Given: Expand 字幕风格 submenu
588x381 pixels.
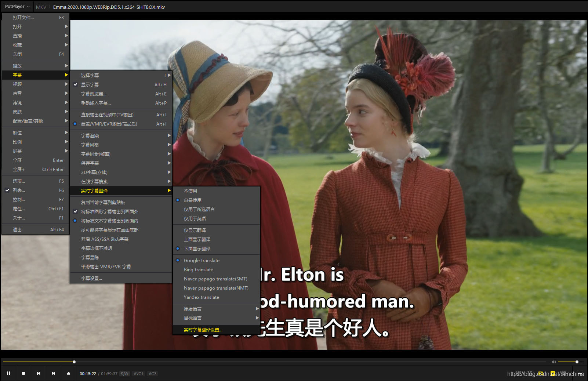Looking at the screenshot, I should pyautogui.click(x=121, y=145).
